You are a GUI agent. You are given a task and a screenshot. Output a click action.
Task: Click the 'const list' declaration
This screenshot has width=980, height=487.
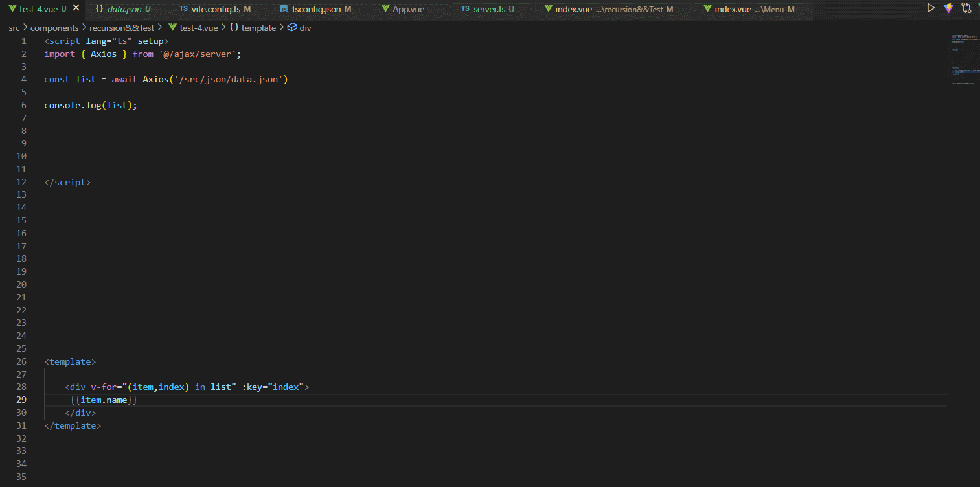click(x=70, y=79)
